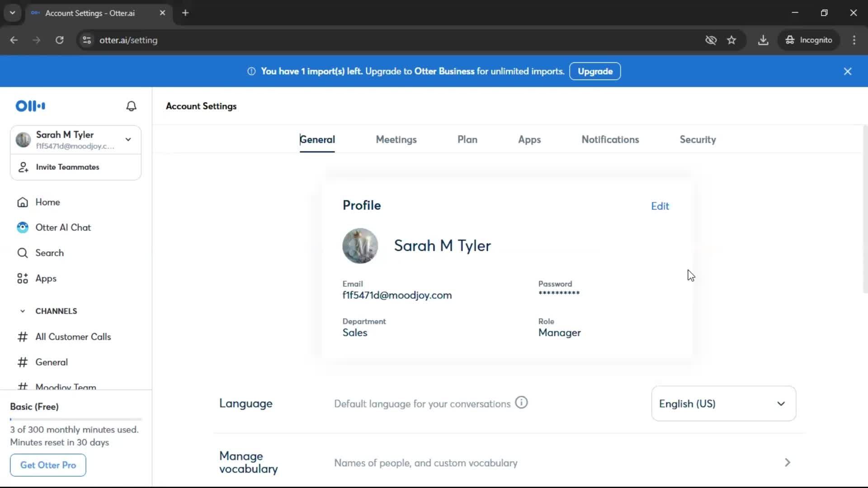
Task: Open Otter AI Chat
Action: [x=54, y=227]
